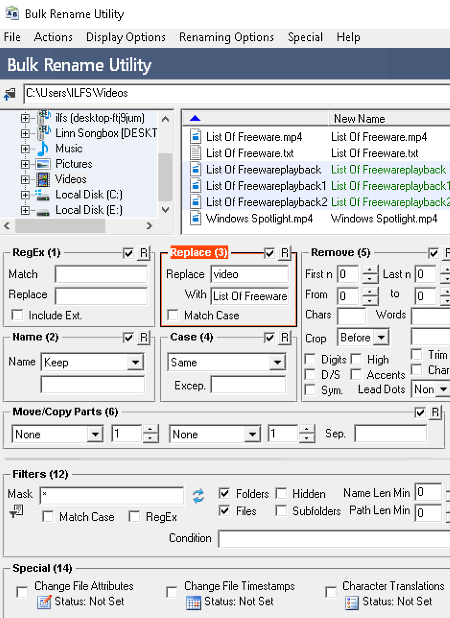The image size is (450, 618).
Task: Open the File menu
Action: click(12, 37)
